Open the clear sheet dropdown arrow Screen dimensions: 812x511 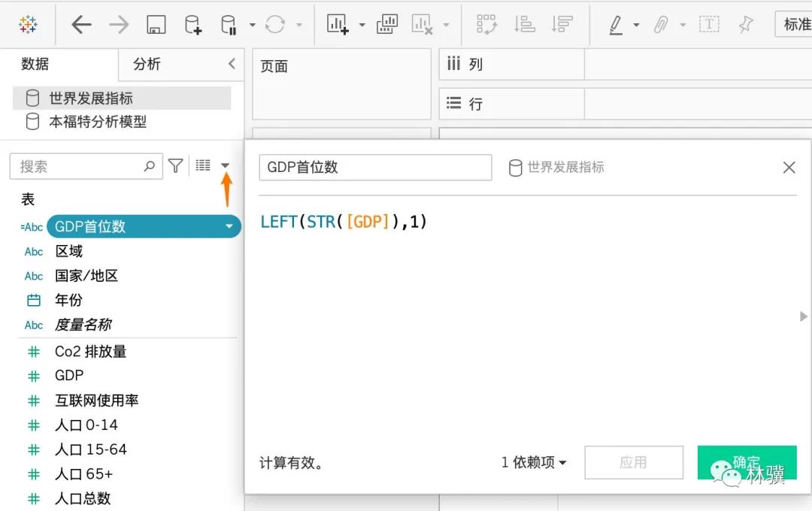[446, 24]
